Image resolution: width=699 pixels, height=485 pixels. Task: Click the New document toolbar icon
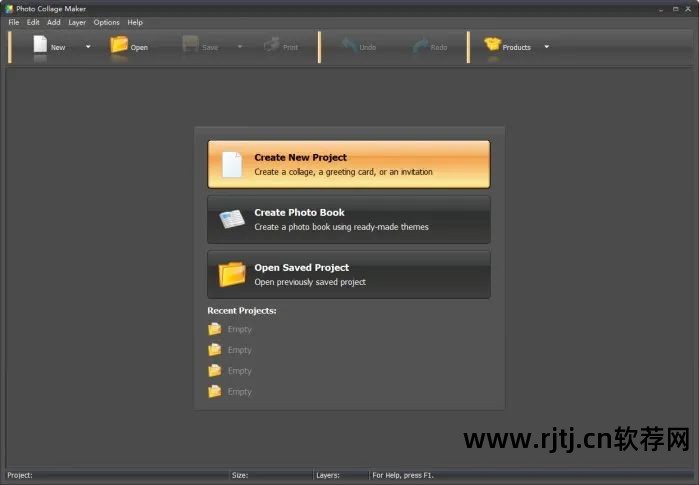point(40,45)
